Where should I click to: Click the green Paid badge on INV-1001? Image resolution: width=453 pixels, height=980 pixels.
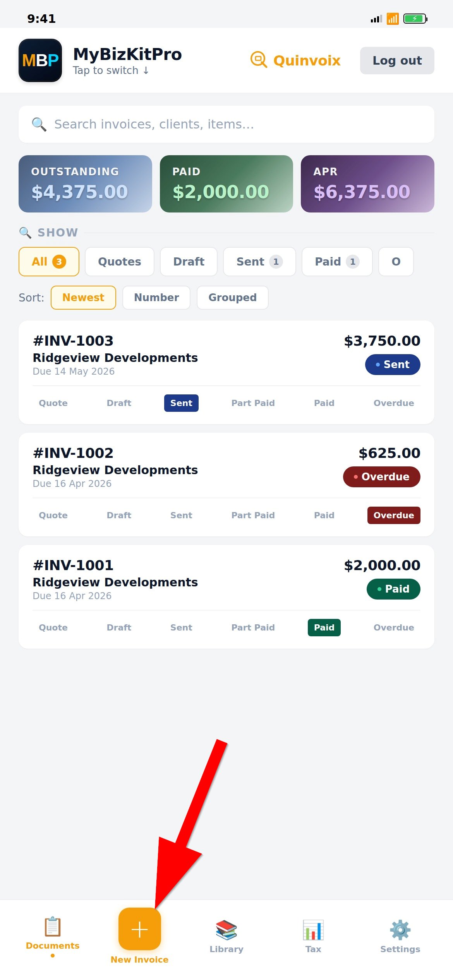pyautogui.click(x=393, y=589)
